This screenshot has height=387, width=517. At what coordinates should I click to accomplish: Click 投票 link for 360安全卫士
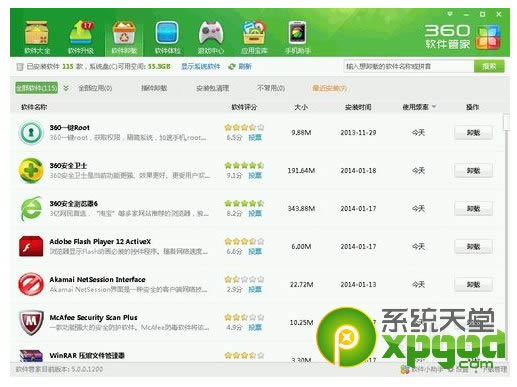coord(255,175)
